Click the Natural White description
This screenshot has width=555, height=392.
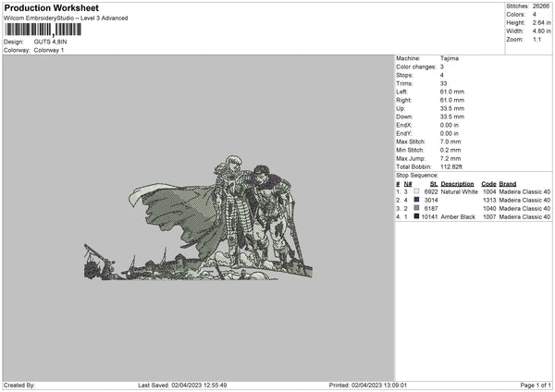pyautogui.click(x=460, y=191)
